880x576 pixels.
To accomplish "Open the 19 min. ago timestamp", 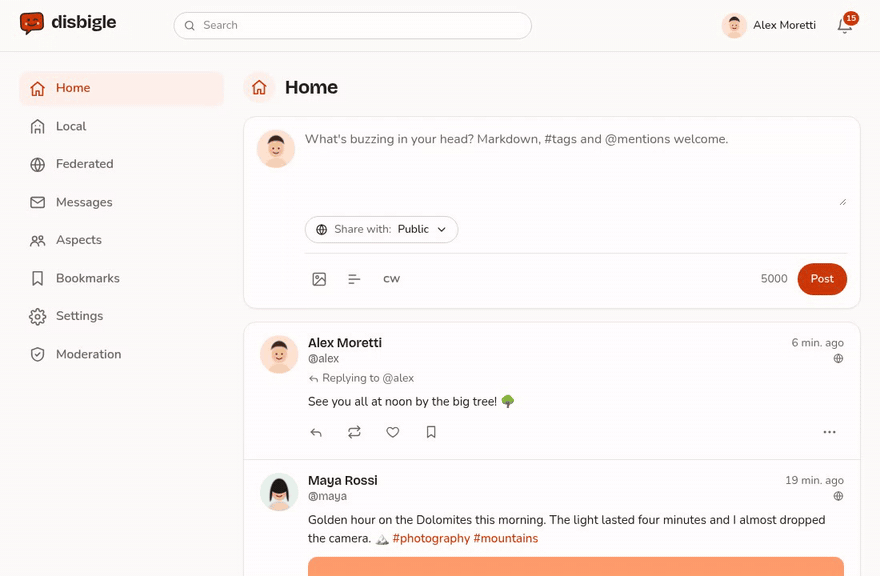I will (814, 481).
